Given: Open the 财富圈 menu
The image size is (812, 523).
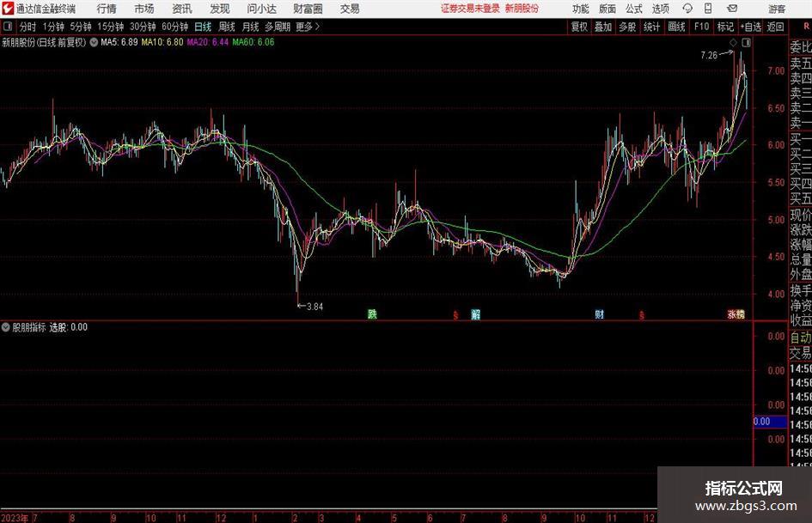Looking at the screenshot, I should (x=308, y=9).
